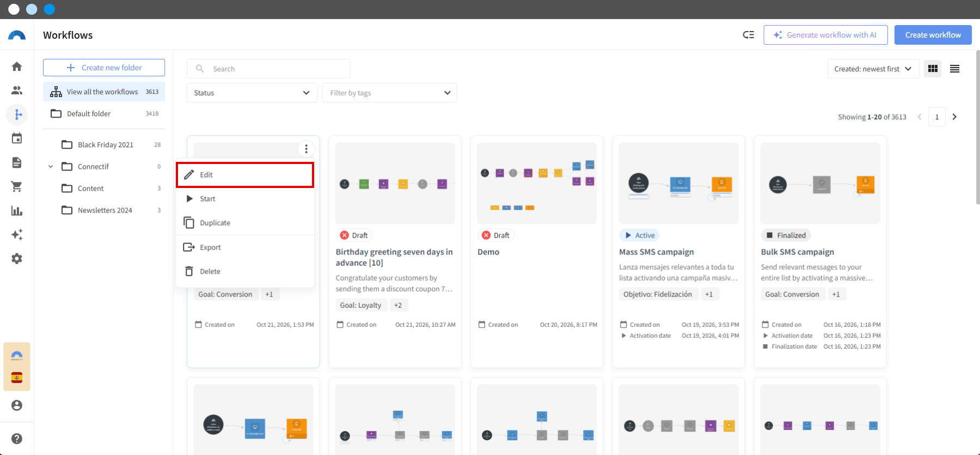Image resolution: width=980 pixels, height=455 pixels.
Task: Click Generate workflow with AI
Action: [825, 35]
